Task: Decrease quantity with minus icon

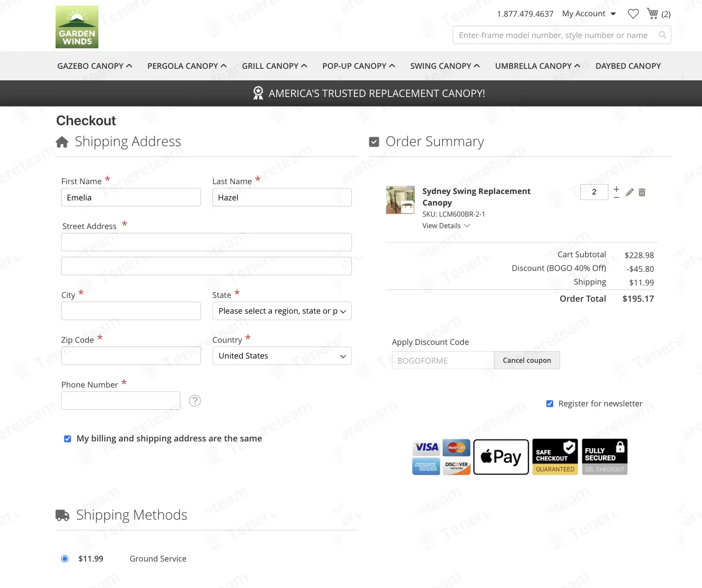Action: [x=616, y=197]
